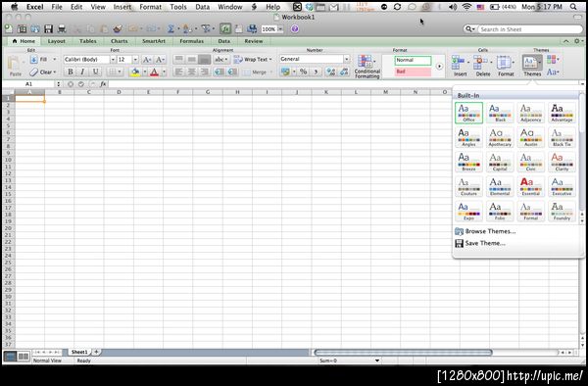The height and width of the screenshot is (386, 588).
Task: Open the theme colors dropdown
Action: click(x=553, y=59)
